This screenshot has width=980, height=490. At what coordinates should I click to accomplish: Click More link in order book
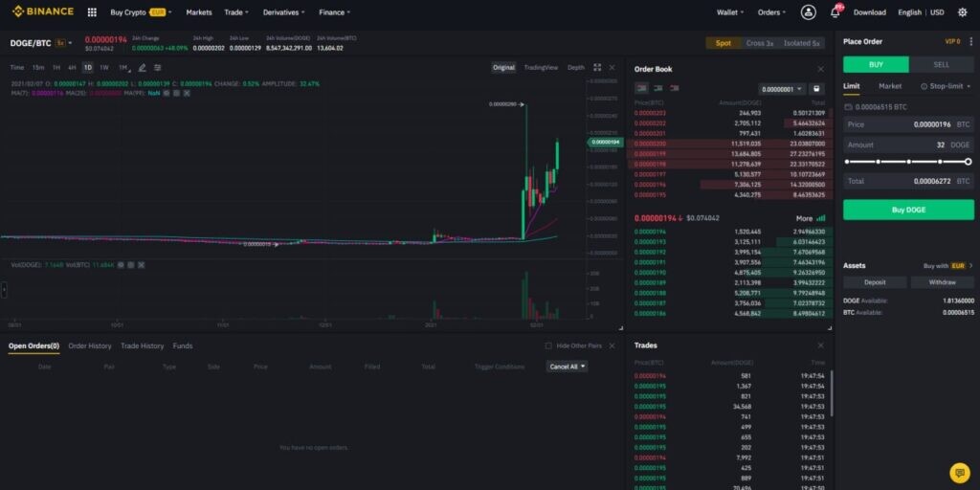point(804,219)
